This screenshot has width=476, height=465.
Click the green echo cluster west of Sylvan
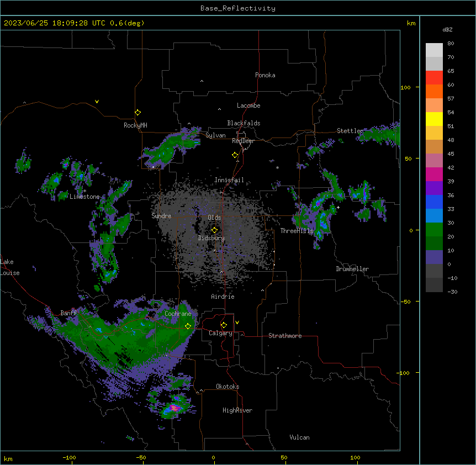[170, 148]
